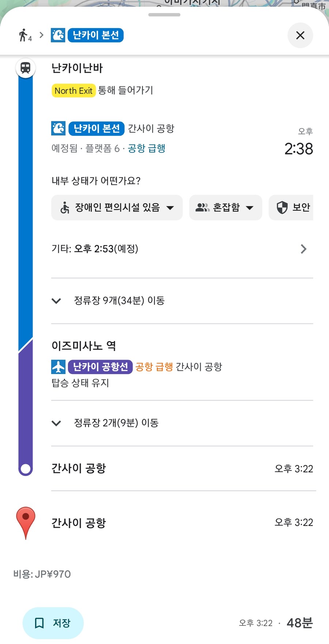The image size is (329, 644).
Task: Click the 공항 급행 blue link
Action: pos(147,148)
